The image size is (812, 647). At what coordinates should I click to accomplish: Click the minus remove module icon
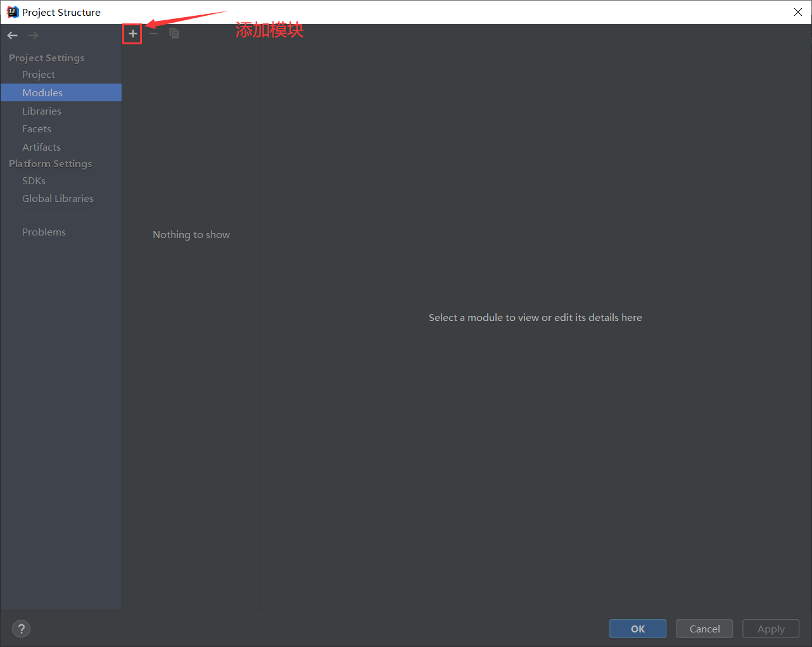153,34
